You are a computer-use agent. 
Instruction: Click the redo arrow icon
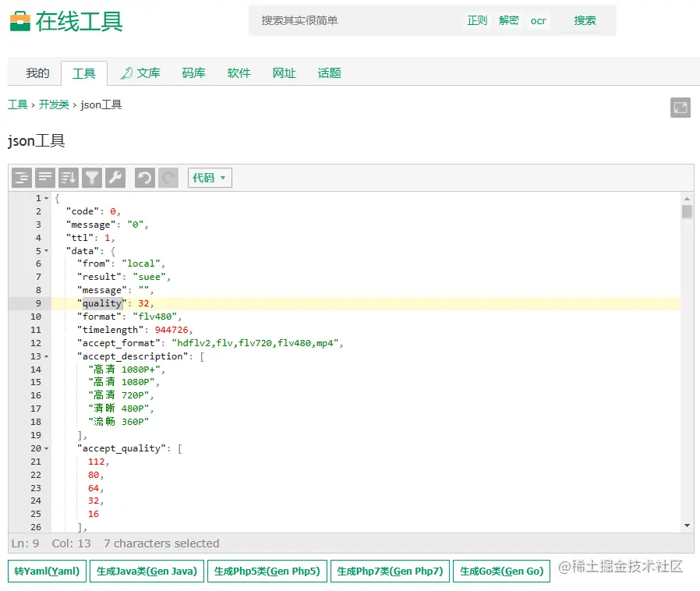pyautogui.click(x=168, y=178)
